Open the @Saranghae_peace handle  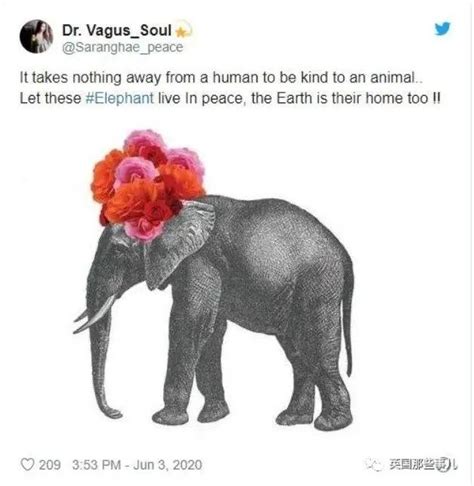(x=123, y=47)
